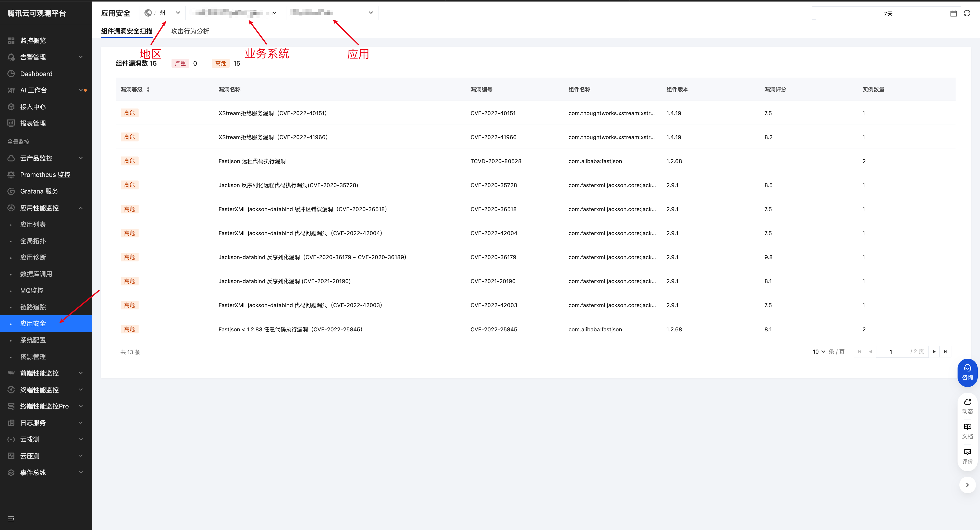Click the 终端性能监控Pro icon
The height and width of the screenshot is (530, 980).
coord(11,406)
